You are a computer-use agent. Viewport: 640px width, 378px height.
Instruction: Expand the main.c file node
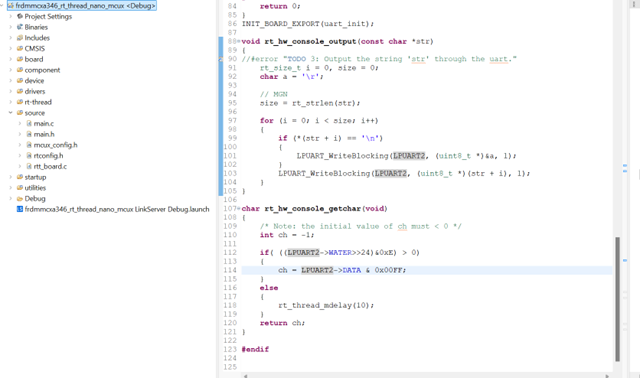tap(20, 123)
